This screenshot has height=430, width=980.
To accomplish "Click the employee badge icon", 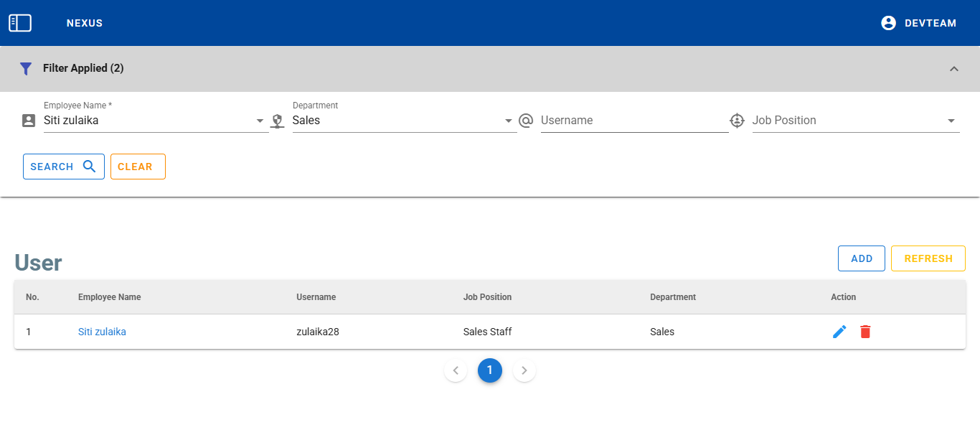I will click(x=29, y=121).
